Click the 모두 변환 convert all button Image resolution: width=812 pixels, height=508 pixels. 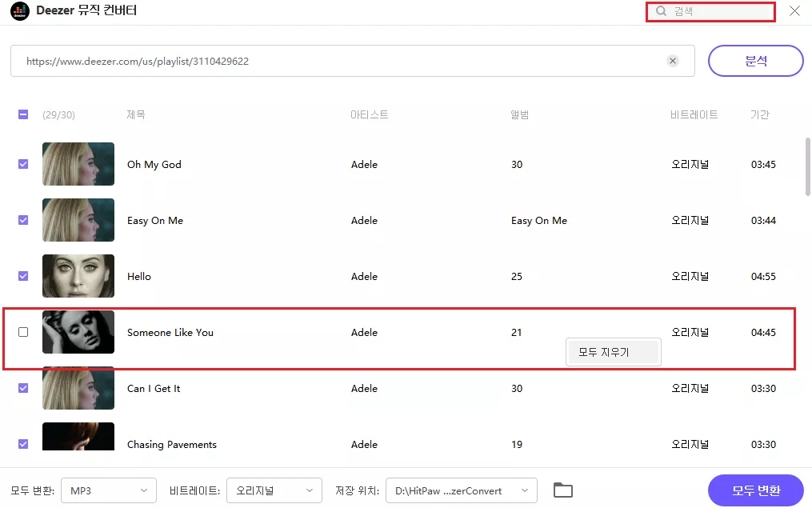tap(755, 490)
